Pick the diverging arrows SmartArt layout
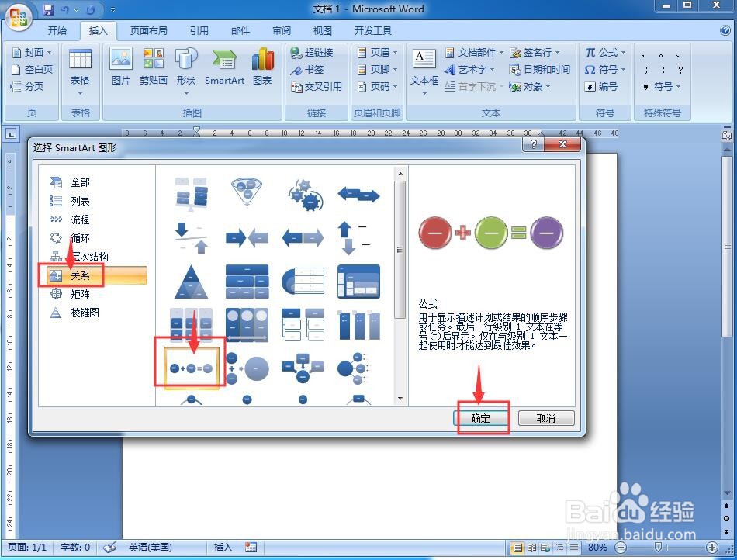The height and width of the screenshot is (560, 737). click(x=303, y=237)
